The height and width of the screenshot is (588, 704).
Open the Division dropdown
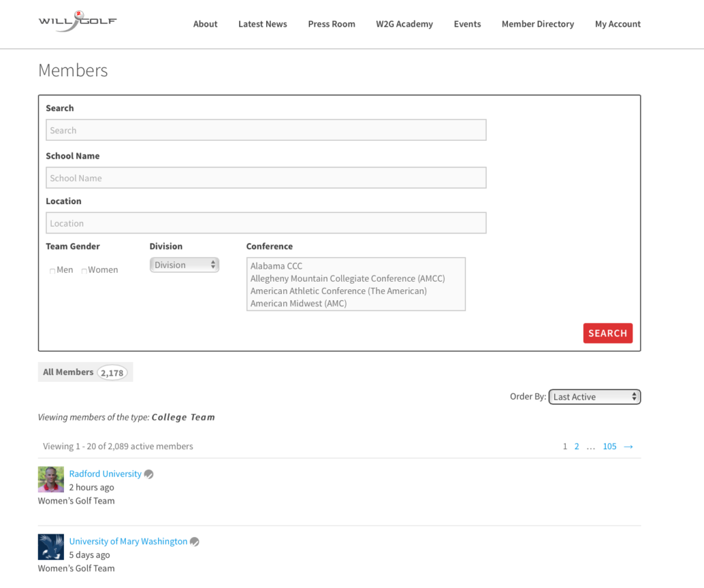[x=184, y=265]
